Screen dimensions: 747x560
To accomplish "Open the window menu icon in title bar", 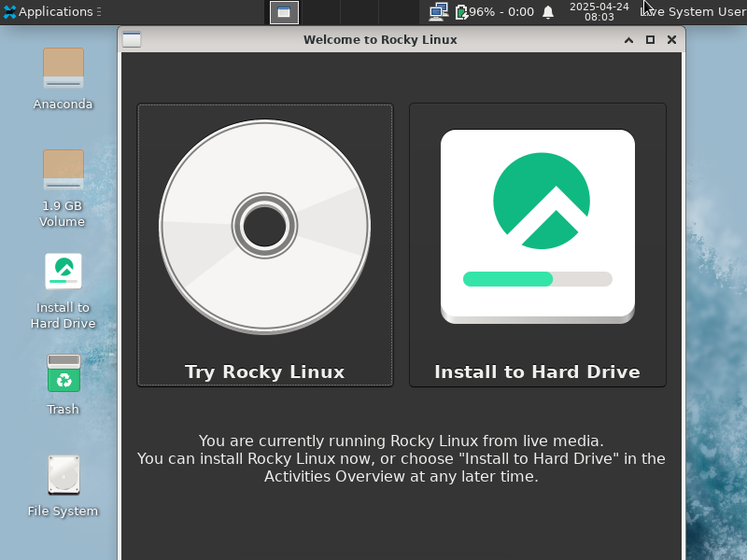I will tap(132, 39).
